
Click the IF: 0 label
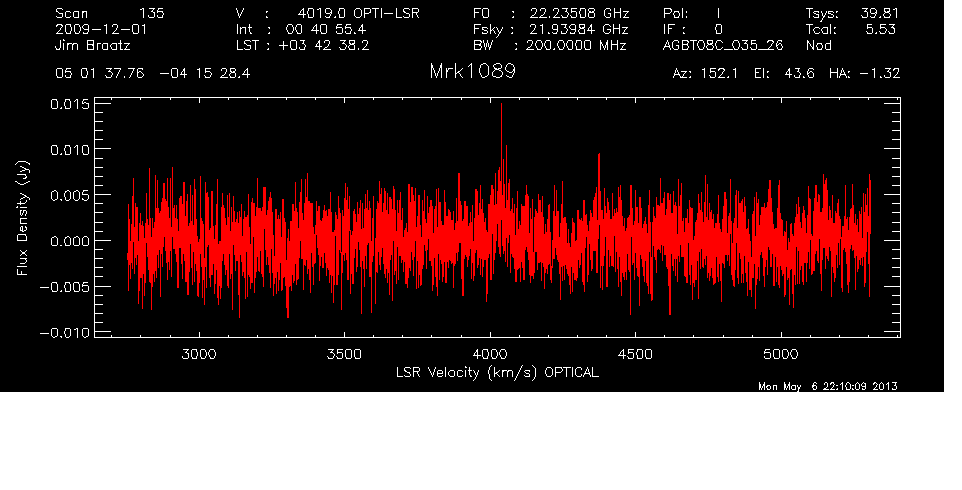tap(693, 29)
